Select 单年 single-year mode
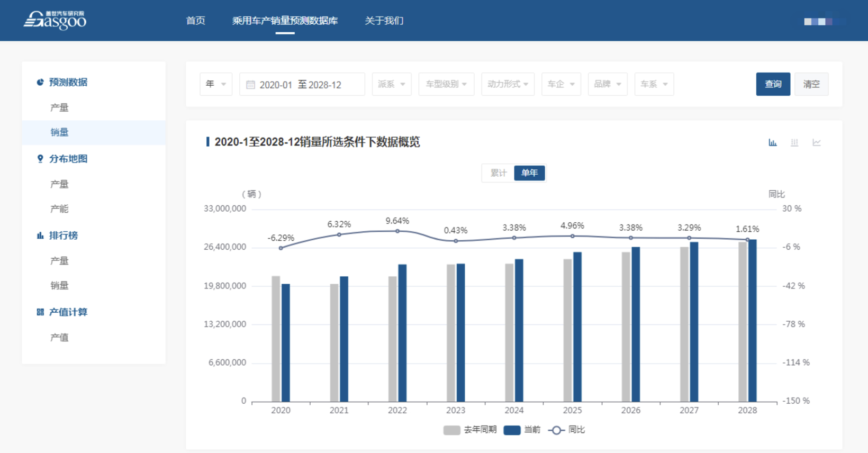868x453 pixels. tap(529, 173)
